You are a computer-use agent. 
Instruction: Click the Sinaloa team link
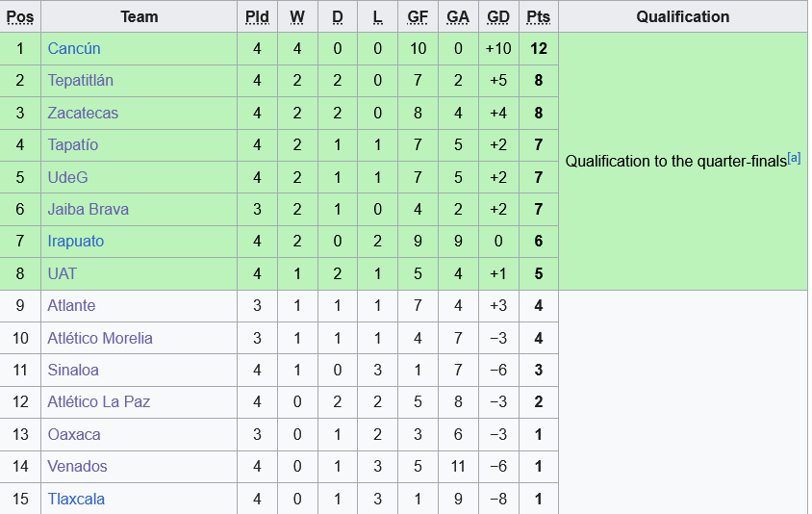pos(73,370)
